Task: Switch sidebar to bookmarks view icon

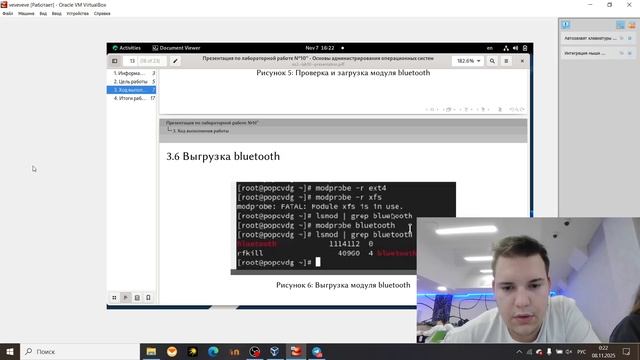Action: (149, 298)
